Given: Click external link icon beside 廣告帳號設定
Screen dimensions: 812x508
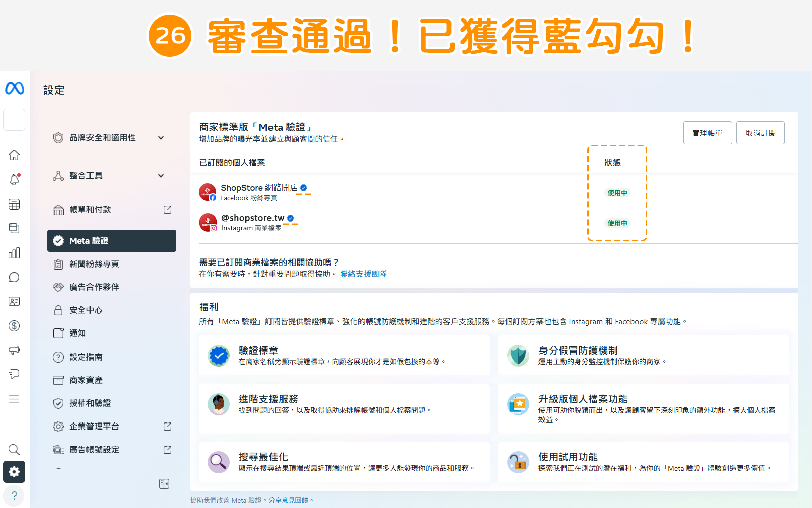Looking at the screenshot, I should [x=168, y=450].
